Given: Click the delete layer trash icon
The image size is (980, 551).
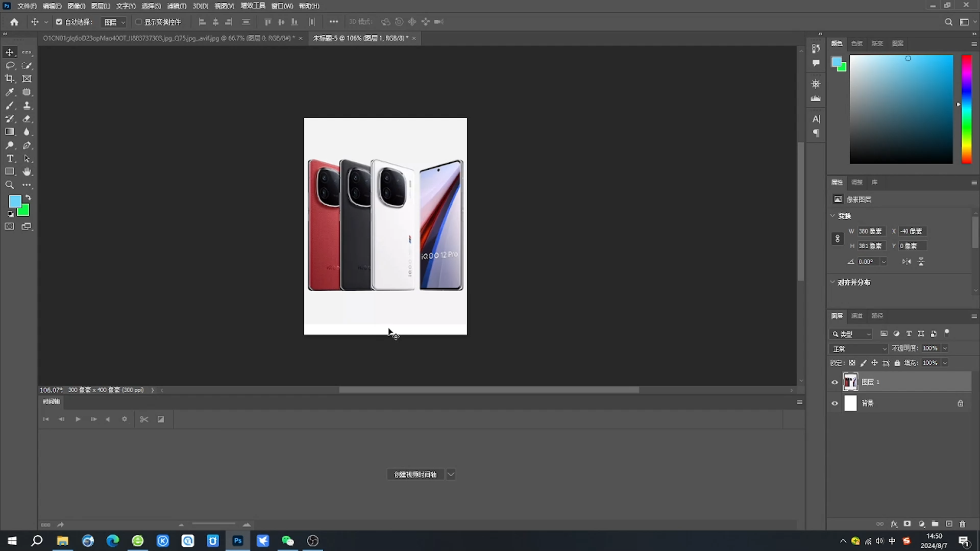Looking at the screenshot, I should coord(963,524).
